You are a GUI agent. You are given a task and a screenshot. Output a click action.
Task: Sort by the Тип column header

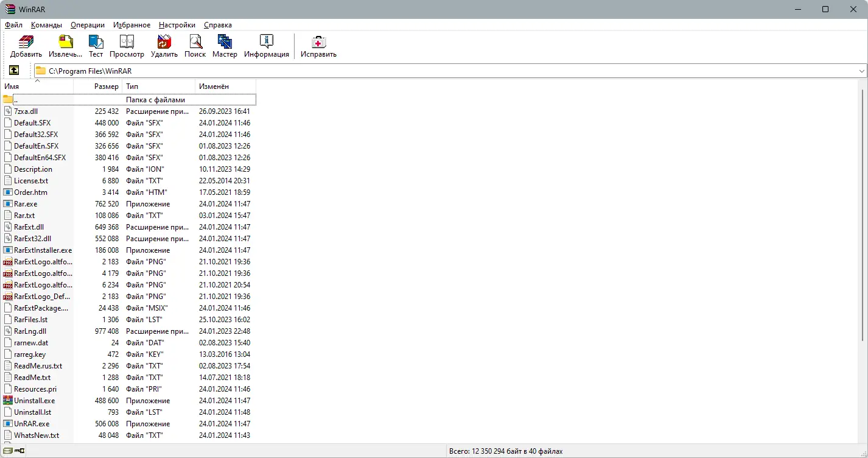(x=159, y=86)
